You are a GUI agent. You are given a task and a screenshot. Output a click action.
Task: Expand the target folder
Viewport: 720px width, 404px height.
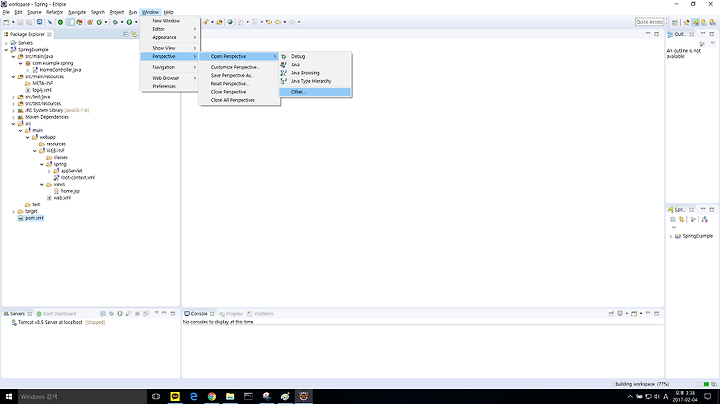[13, 211]
